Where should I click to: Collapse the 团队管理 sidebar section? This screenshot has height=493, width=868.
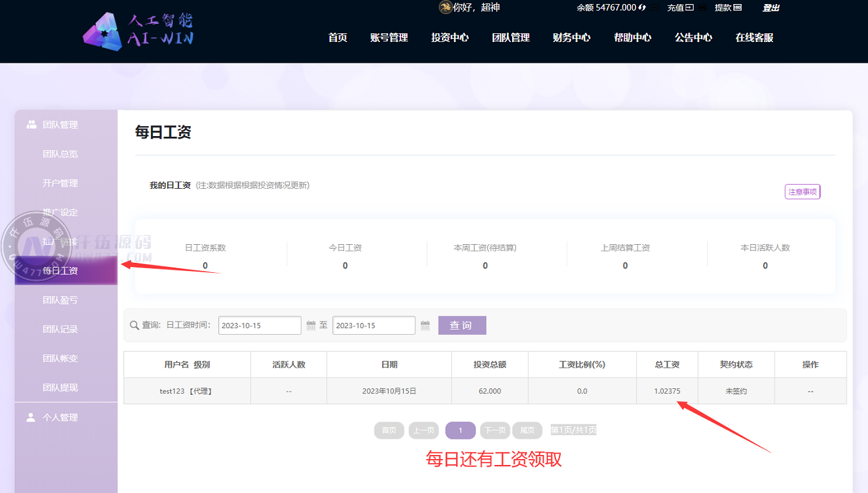[60, 125]
